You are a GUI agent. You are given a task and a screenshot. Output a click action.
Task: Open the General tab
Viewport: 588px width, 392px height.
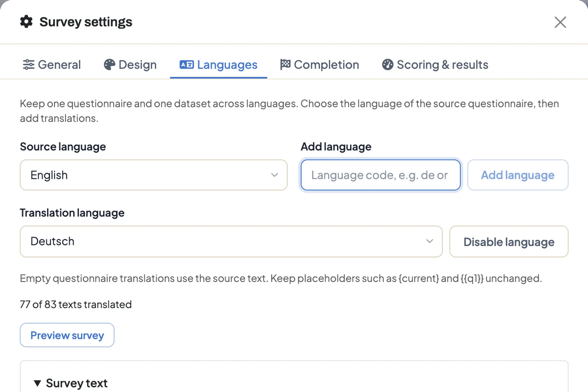[x=52, y=65]
